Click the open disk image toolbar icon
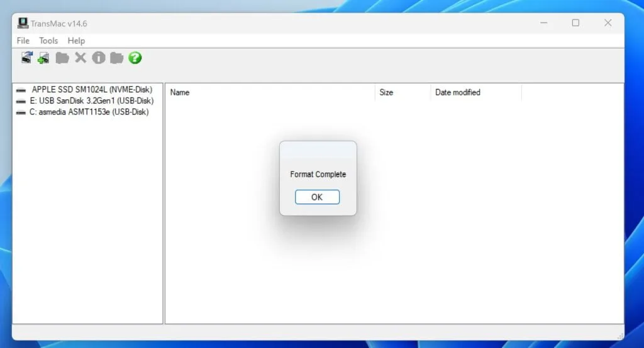Image resolution: width=644 pixels, height=348 pixels. [26, 57]
